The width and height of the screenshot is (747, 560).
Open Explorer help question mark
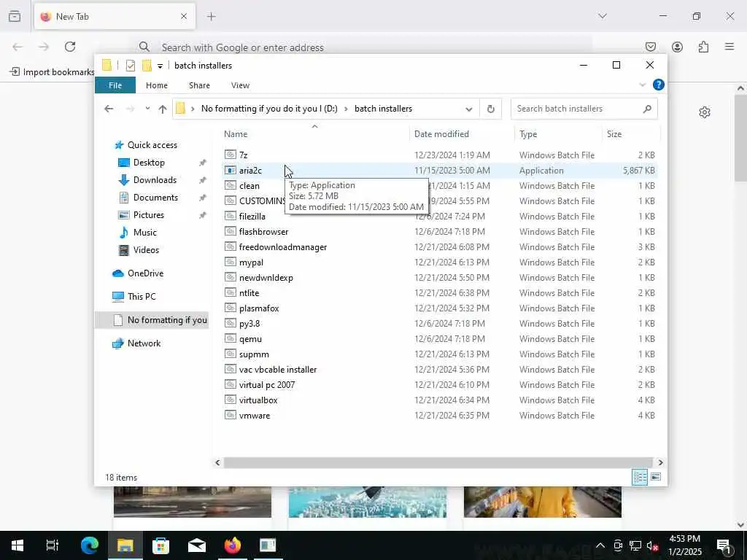pos(659,85)
